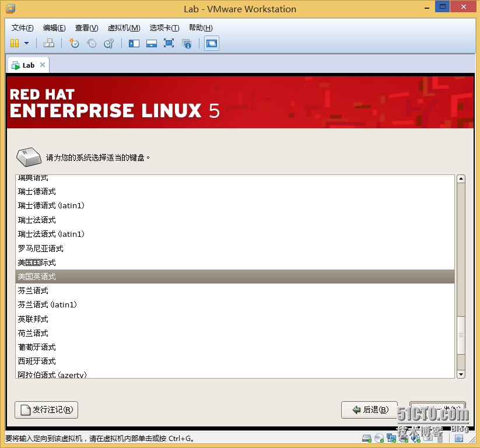The width and height of the screenshot is (480, 448).
Task: Select 罗马尼亚语式 keyboard row
Action: coord(235,249)
